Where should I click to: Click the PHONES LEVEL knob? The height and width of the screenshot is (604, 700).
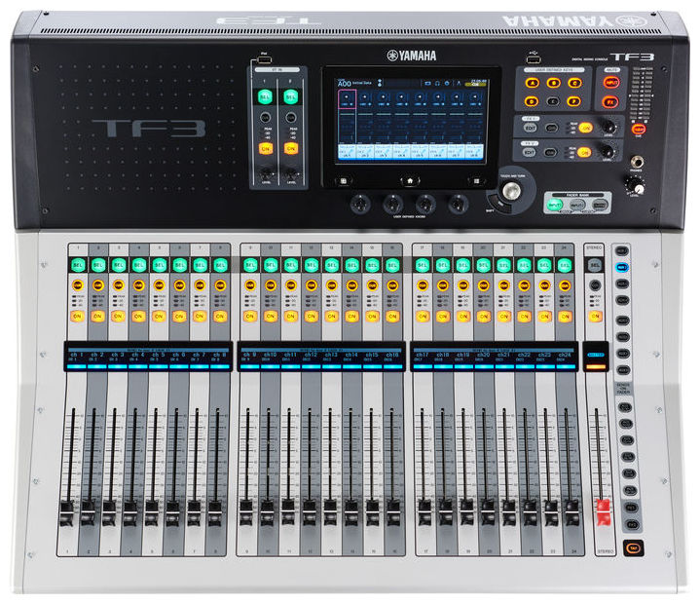pyautogui.click(x=634, y=184)
